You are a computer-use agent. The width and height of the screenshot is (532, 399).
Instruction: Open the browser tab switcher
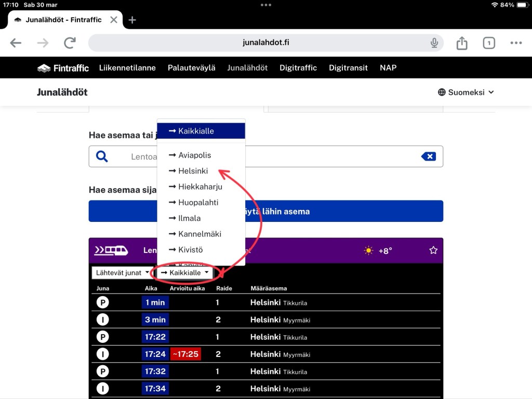point(488,43)
